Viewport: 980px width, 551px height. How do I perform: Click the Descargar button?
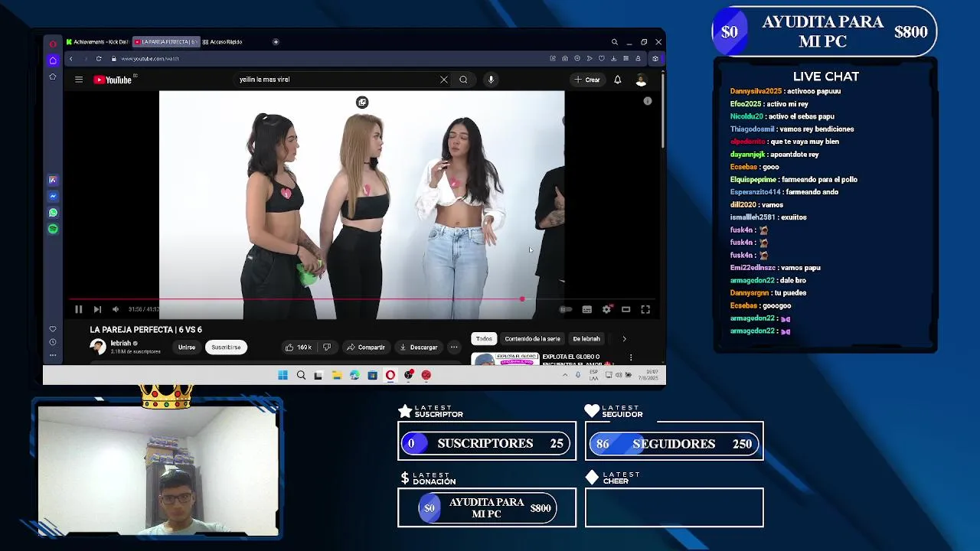point(418,347)
